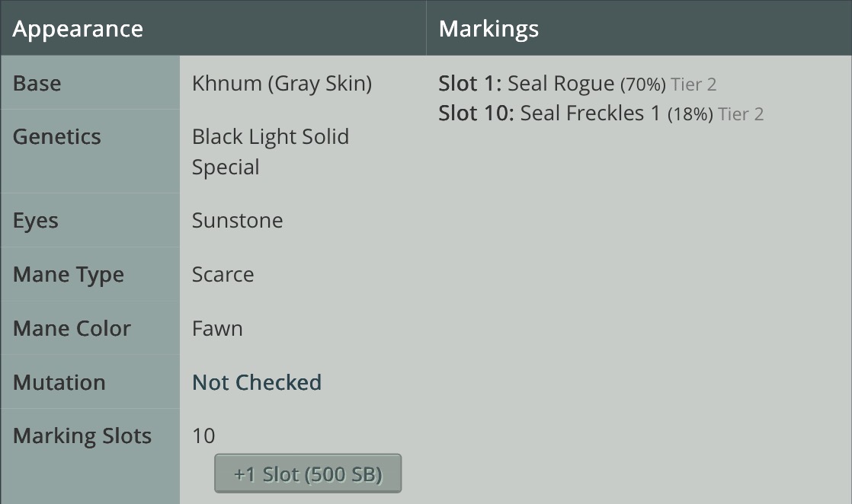
Task: Click the Mutation row label
Action: point(59,382)
